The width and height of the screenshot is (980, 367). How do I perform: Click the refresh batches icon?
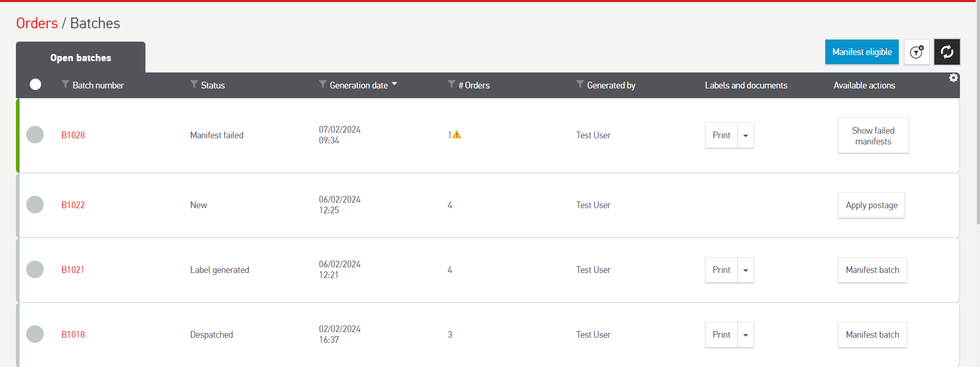947,52
